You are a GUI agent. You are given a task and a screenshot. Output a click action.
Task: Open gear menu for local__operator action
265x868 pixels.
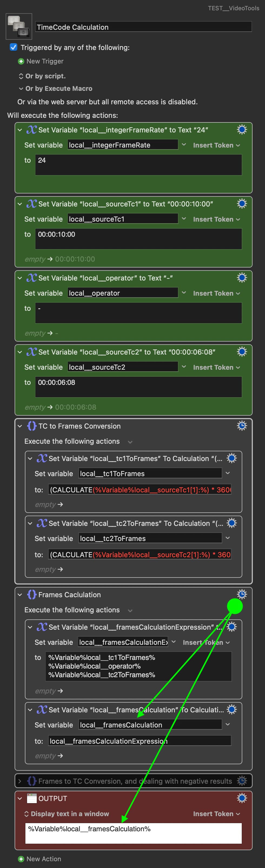(242, 278)
